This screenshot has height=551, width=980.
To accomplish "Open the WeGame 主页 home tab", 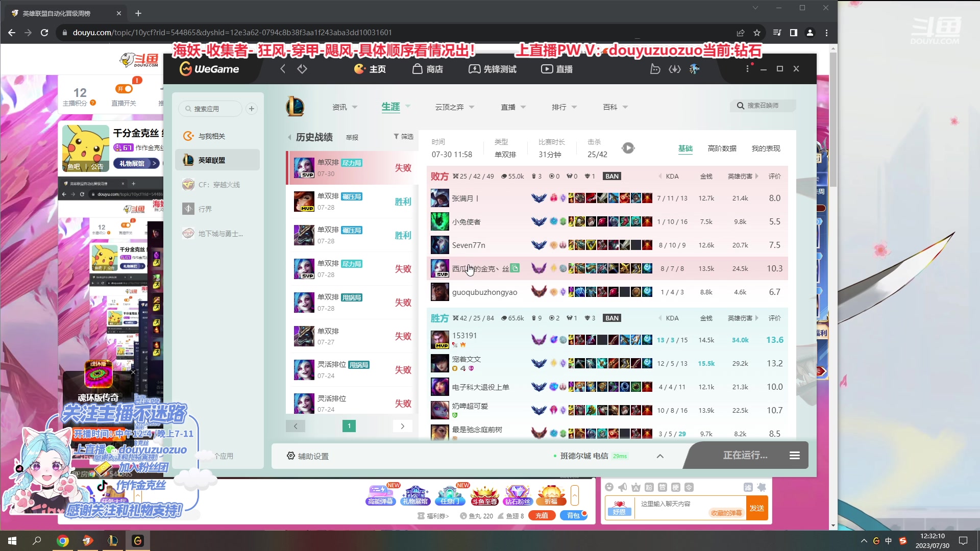I will [370, 69].
